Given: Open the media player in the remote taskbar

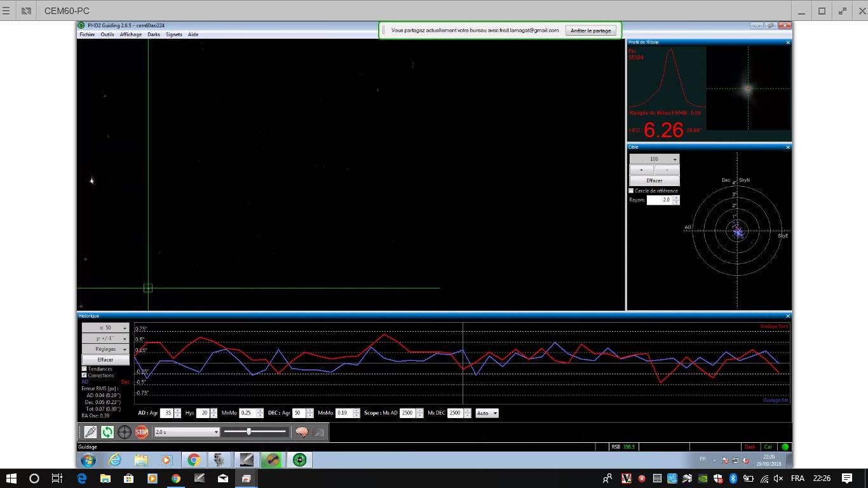Looking at the screenshot, I should click(x=166, y=459).
